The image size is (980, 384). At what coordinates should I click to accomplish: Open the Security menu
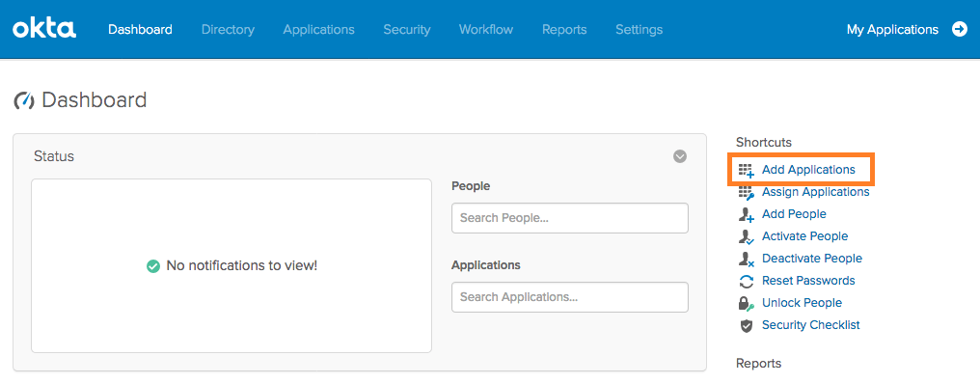[x=407, y=29]
